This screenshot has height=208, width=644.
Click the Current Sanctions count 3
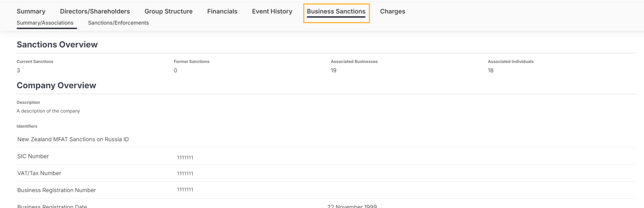tap(18, 70)
